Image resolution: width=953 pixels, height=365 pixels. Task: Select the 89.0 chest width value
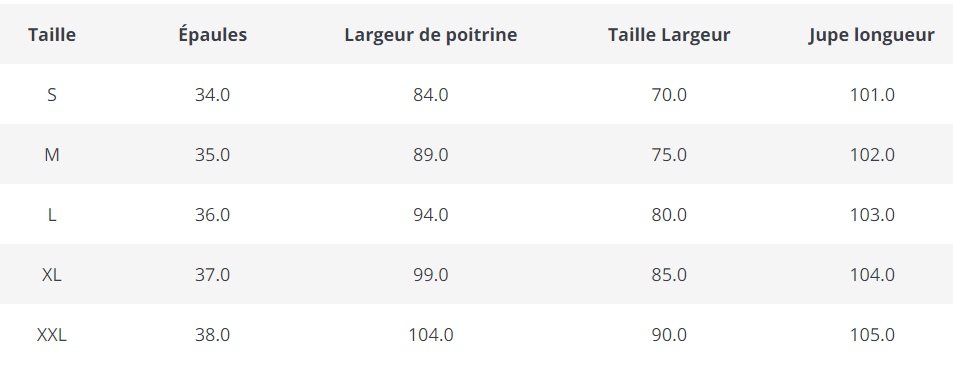tap(431, 155)
